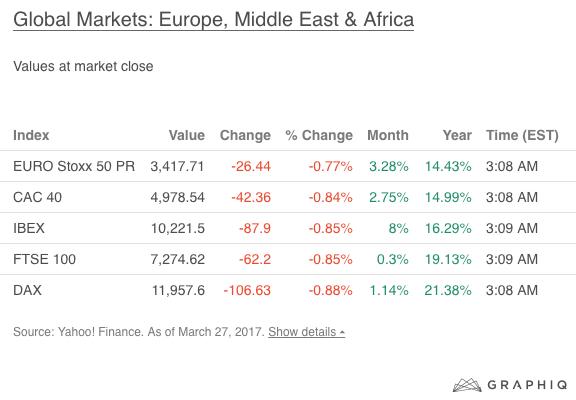
Task: Select the FTSE 100 index row
Action: coord(288,259)
